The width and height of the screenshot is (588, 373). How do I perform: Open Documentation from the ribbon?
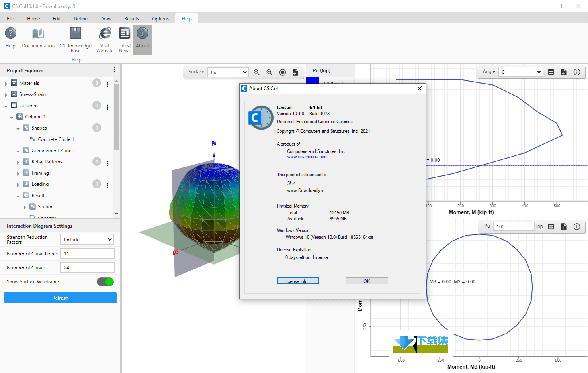point(38,38)
